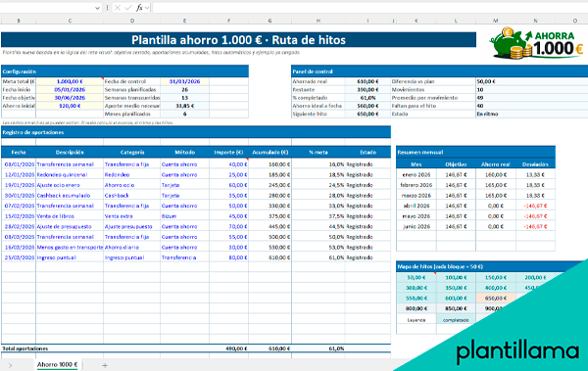Select the 'Bizum' method cell

coord(184,216)
